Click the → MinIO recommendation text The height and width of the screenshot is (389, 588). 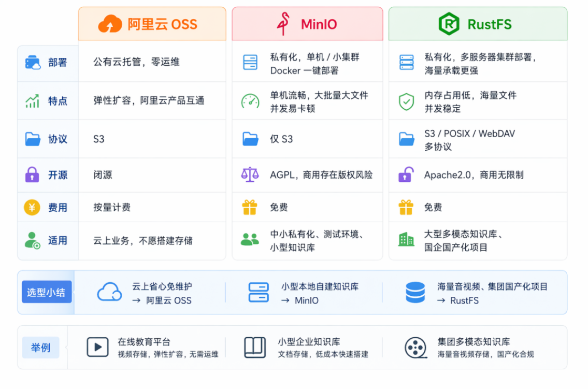tap(300, 300)
